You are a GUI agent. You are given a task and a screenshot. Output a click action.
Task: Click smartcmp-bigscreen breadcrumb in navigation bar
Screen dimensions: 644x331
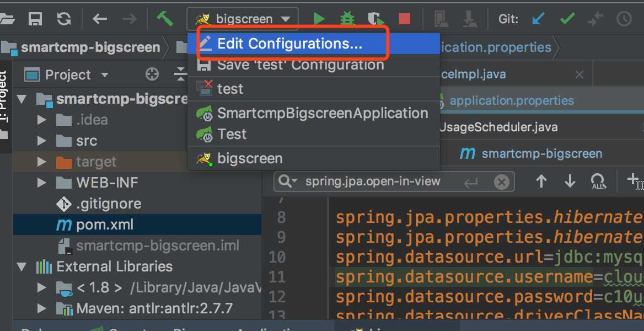(x=90, y=47)
